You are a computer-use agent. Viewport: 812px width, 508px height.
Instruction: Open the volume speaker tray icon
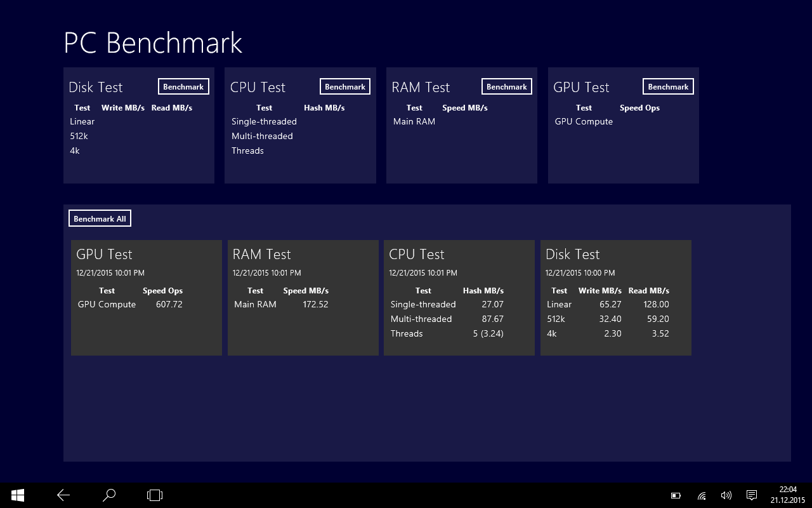726,495
